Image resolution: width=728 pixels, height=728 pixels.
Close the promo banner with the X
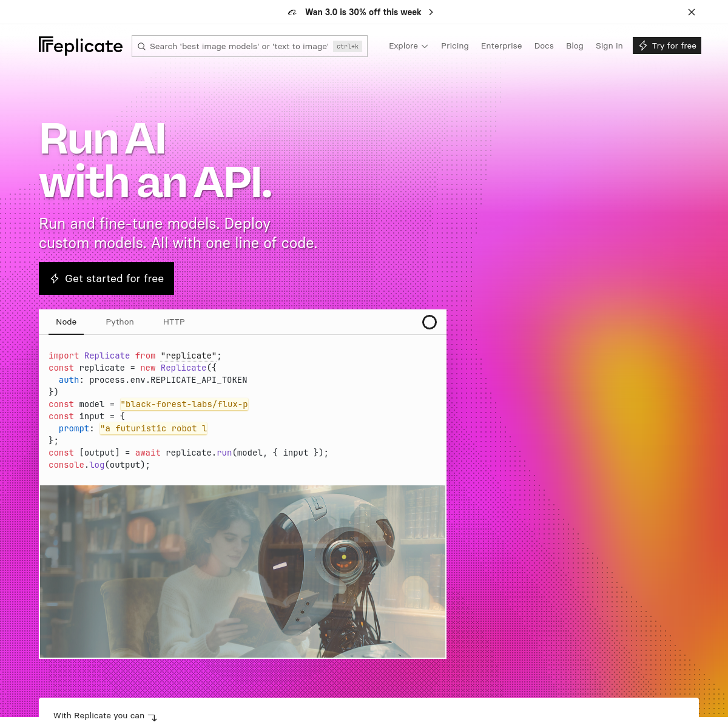pos(692,12)
